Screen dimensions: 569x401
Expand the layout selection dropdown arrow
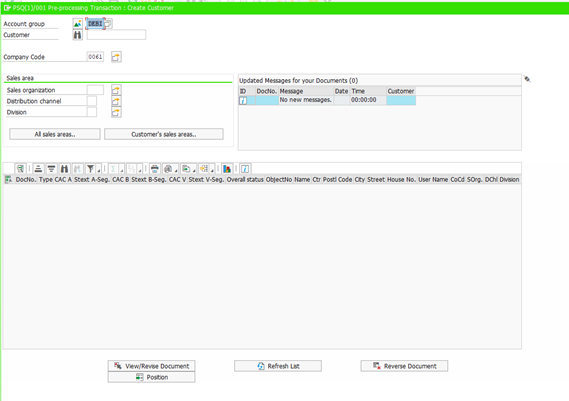(x=212, y=170)
